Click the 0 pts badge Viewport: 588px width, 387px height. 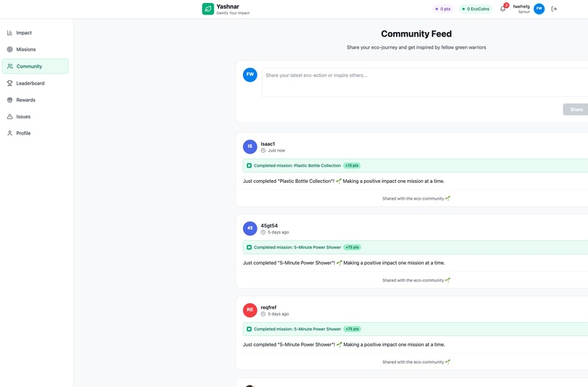tap(443, 9)
